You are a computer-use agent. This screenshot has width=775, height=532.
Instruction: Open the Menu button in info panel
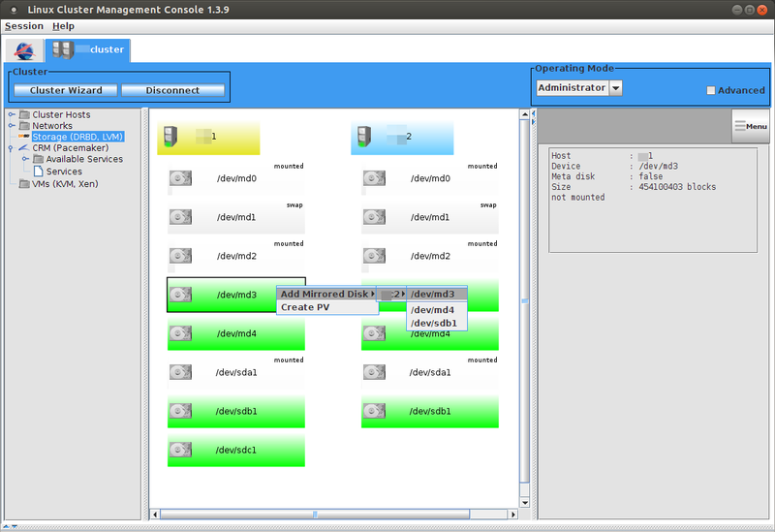(x=750, y=127)
